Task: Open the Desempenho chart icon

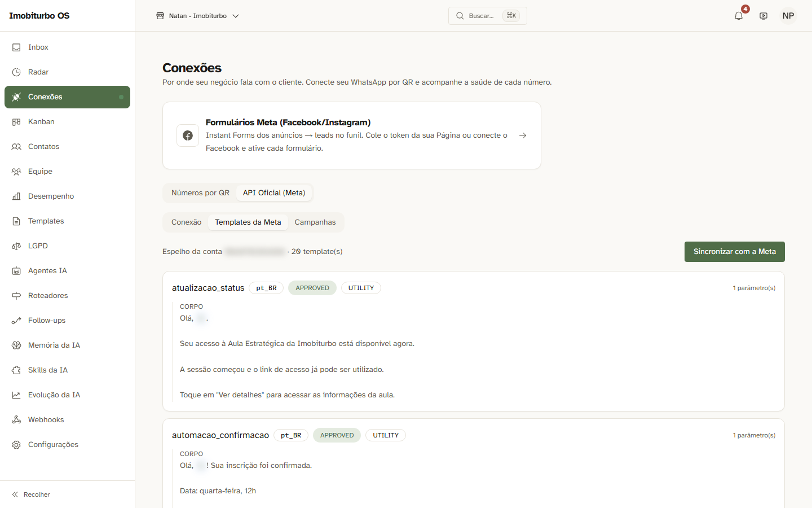Action: pos(16,196)
